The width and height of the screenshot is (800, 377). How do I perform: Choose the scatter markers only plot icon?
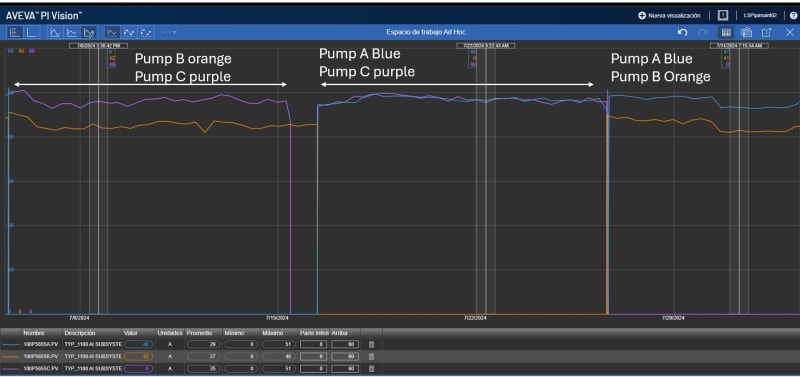pyautogui.click(x=146, y=33)
